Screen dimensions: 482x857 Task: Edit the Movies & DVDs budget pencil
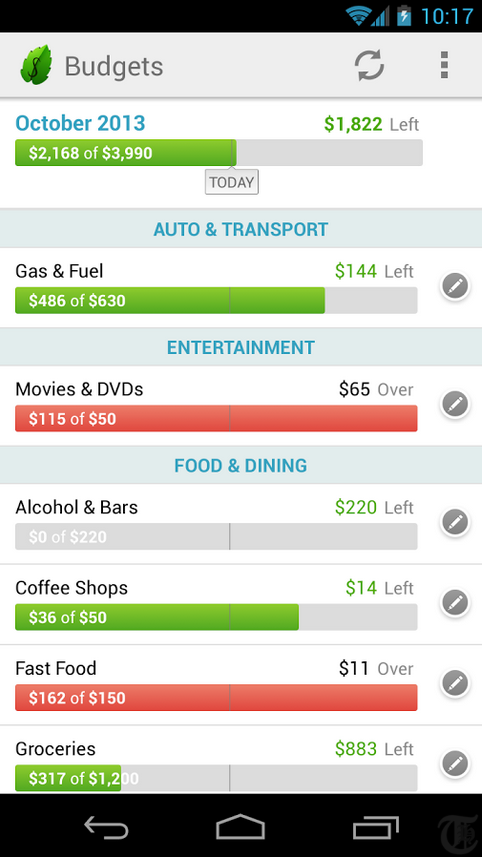(x=455, y=405)
